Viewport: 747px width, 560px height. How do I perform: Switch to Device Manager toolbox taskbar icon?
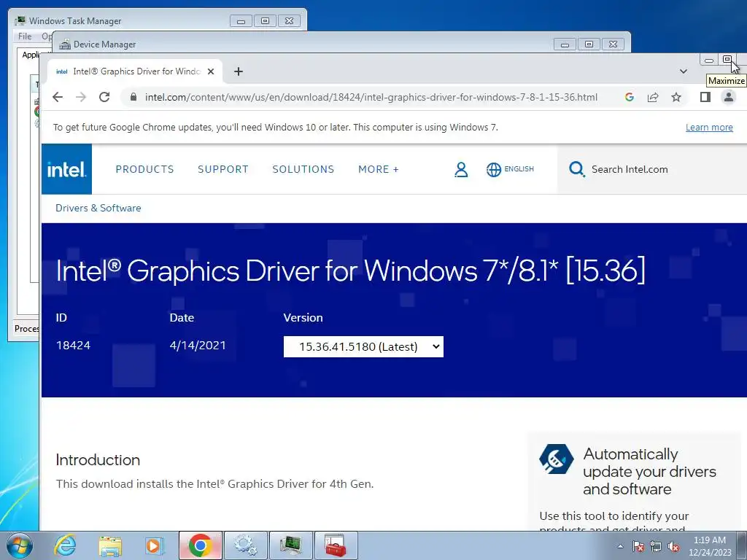336,545
